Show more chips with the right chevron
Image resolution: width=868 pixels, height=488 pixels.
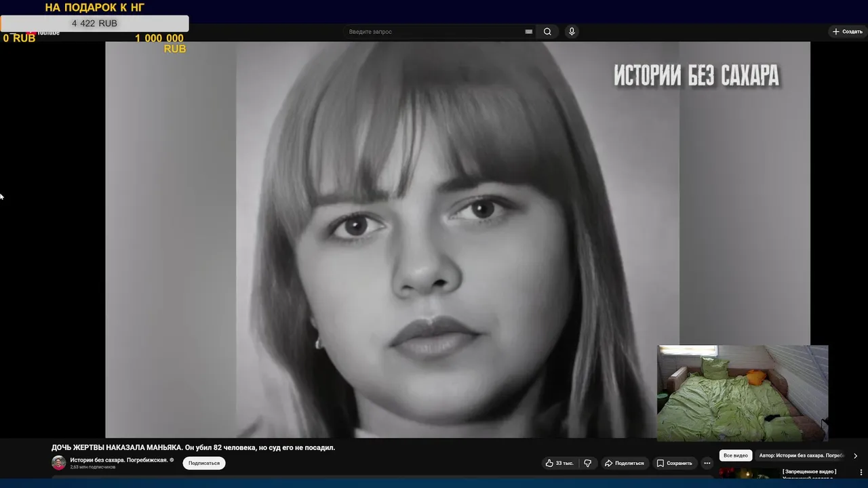(855, 455)
